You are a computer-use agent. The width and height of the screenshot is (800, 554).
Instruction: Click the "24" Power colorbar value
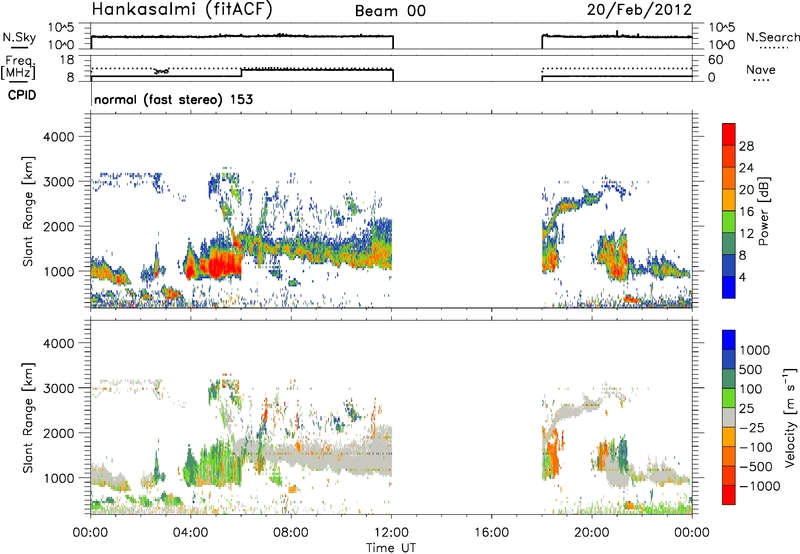click(x=746, y=168)
